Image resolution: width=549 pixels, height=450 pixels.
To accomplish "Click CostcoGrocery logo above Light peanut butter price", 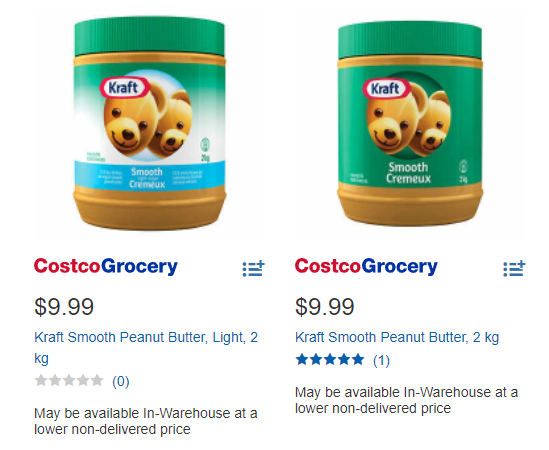I will (106, 266).
